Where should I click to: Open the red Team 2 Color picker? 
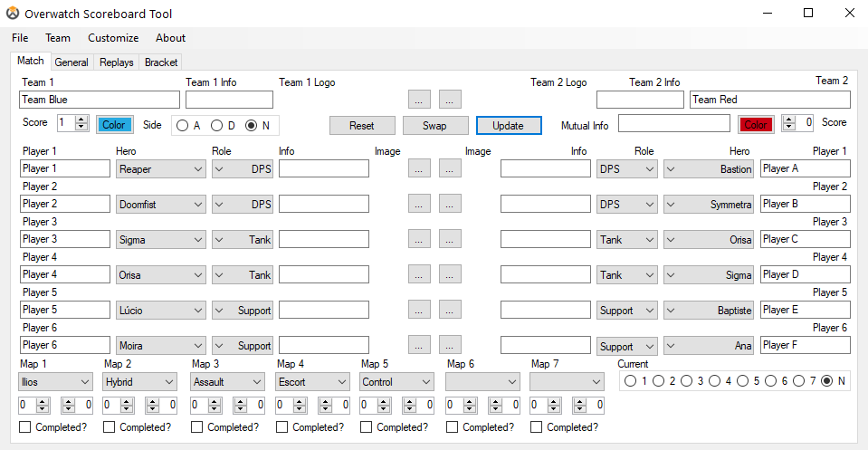click(x=756, y=125)
